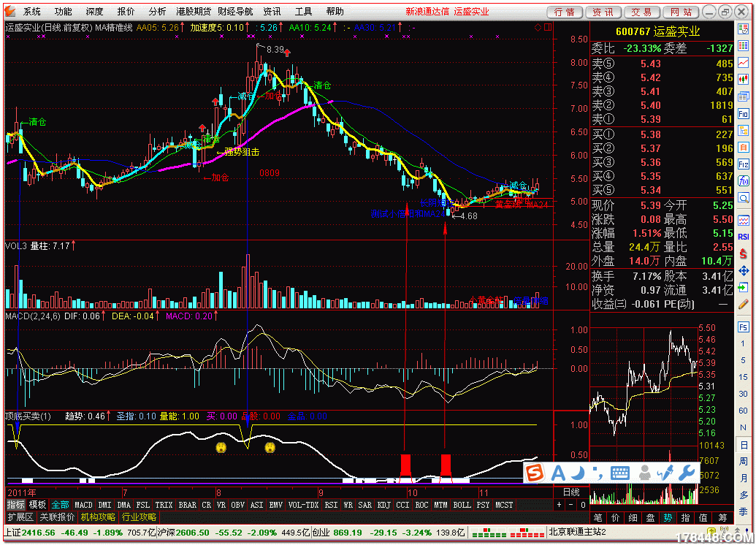Click the Sogou wrench settings icon
Viewport: 756px width, 545px height.
[x=687, y=473]
